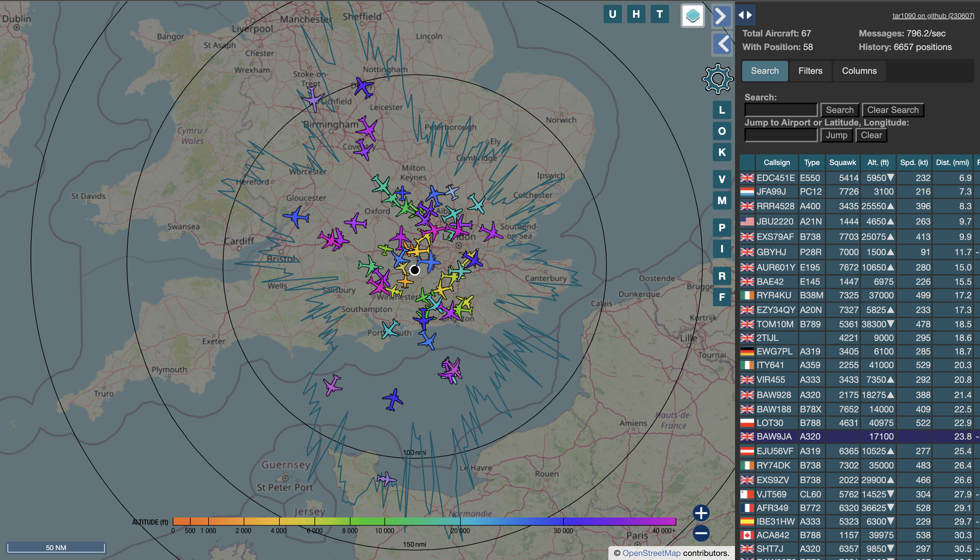Collapse sidebar with left chevron button
The image size is (980, 560).
click(722, 44)
